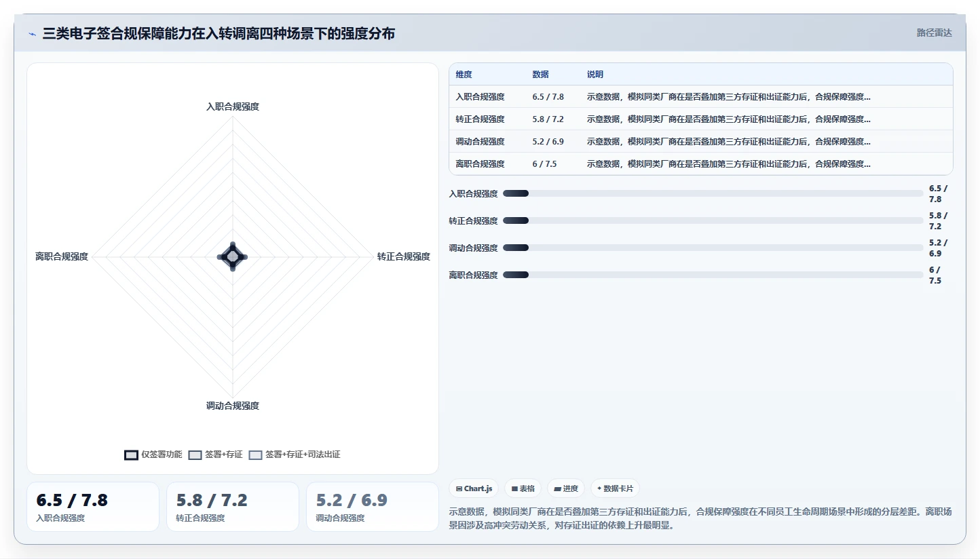The width and height of the screenshot is (980, 559).
Task: Click the radar axis label 调动合规强度
Action: click(233, 406)
